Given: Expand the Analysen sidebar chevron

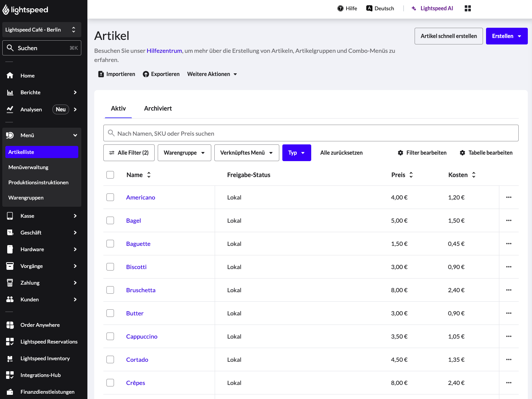Looking at the screenshot, I should 75,109.
